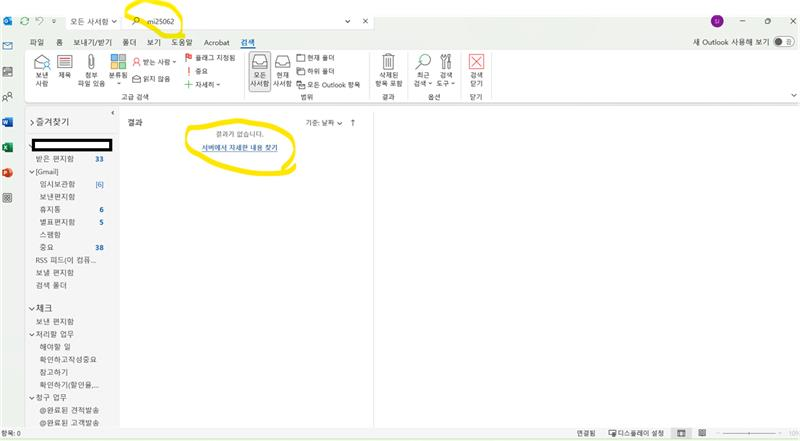The width and height of the screenshot is (800, 441).
Task: Click the purple account avatar
Action: [x=717, y=21]
